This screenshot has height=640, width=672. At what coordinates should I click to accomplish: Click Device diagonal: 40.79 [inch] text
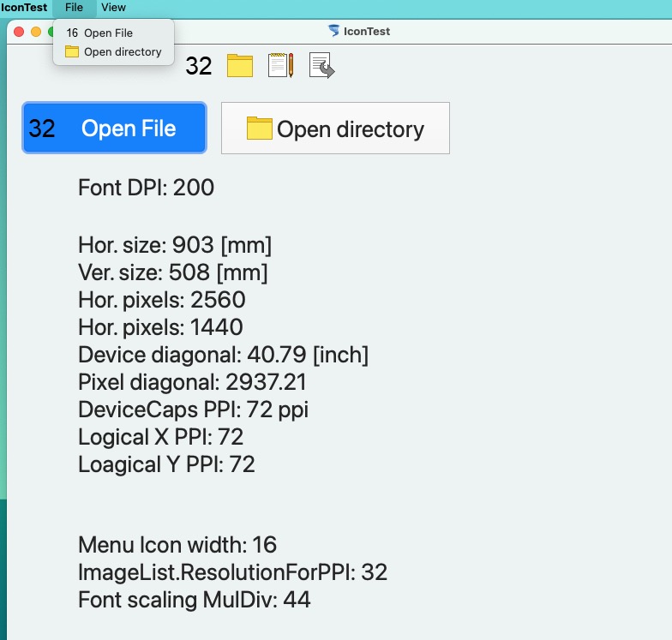[223, 355]
